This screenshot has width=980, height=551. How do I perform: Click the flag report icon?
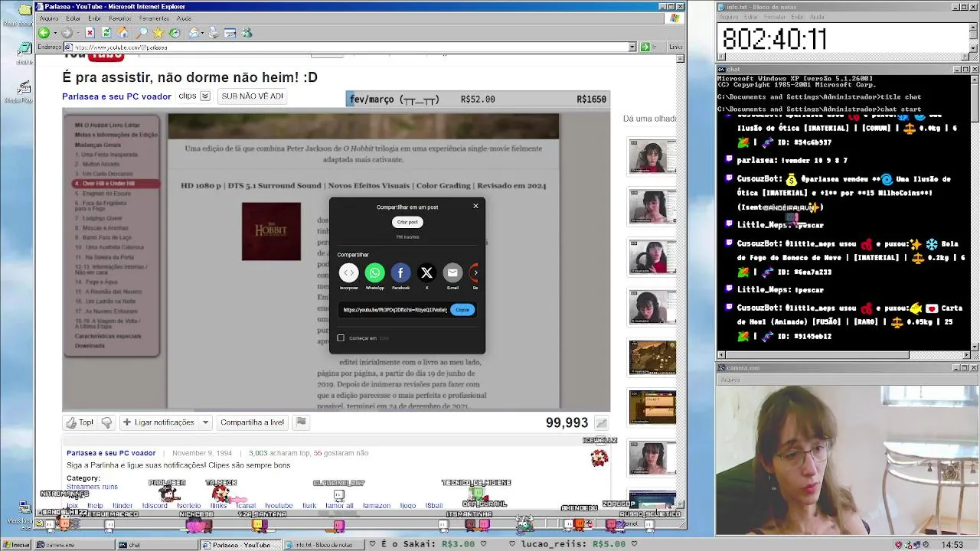coord(301,422)
